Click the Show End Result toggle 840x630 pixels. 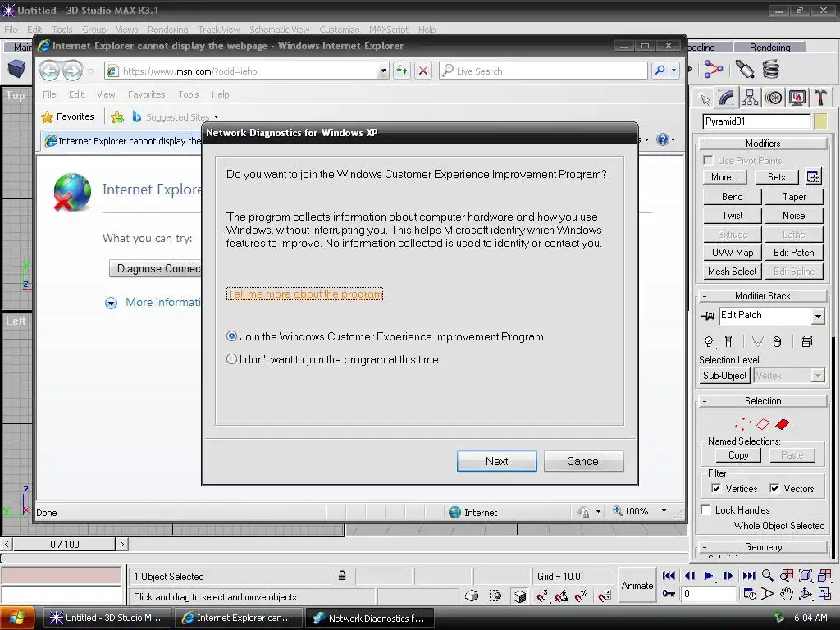point(728,342)
